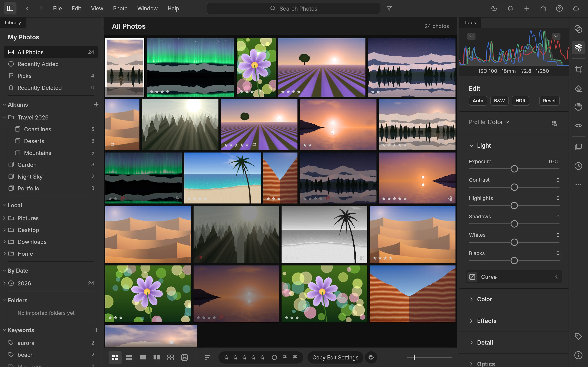588x367 pixels.
Task: Open the Versions history clock icon
Action: [x=578, y=166]
